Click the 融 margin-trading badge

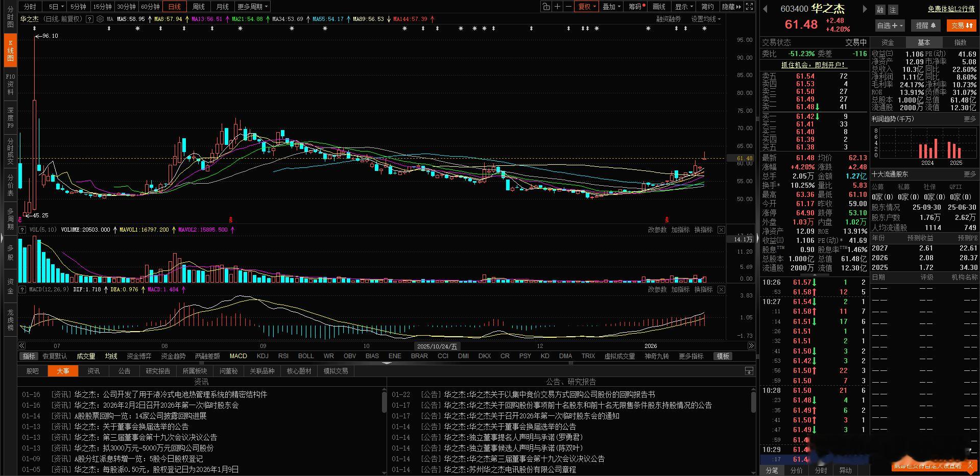pos(880,10)
